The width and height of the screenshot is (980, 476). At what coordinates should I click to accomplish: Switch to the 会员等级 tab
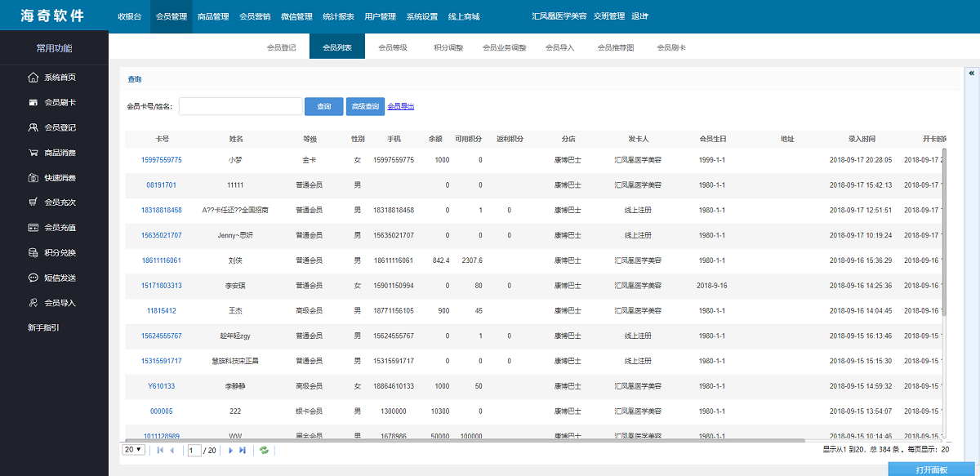pos(393,47)
